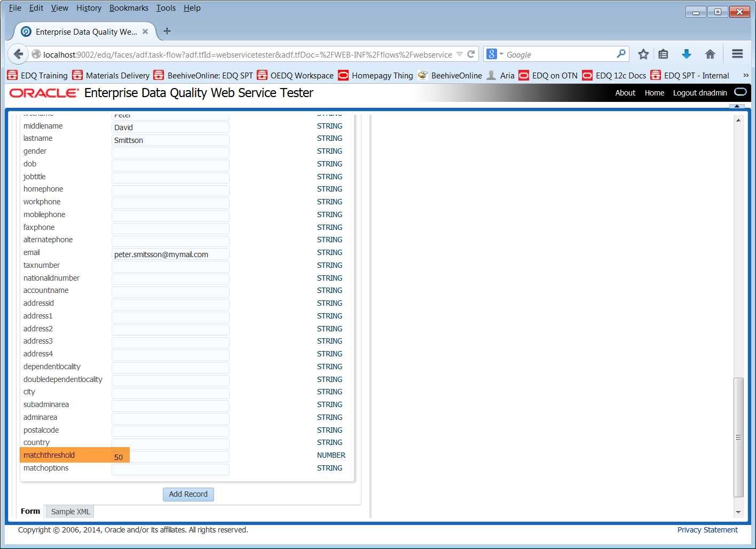Screen dimensions: 756x549
Task: Click the Add Record button
Action: (188, 494)
